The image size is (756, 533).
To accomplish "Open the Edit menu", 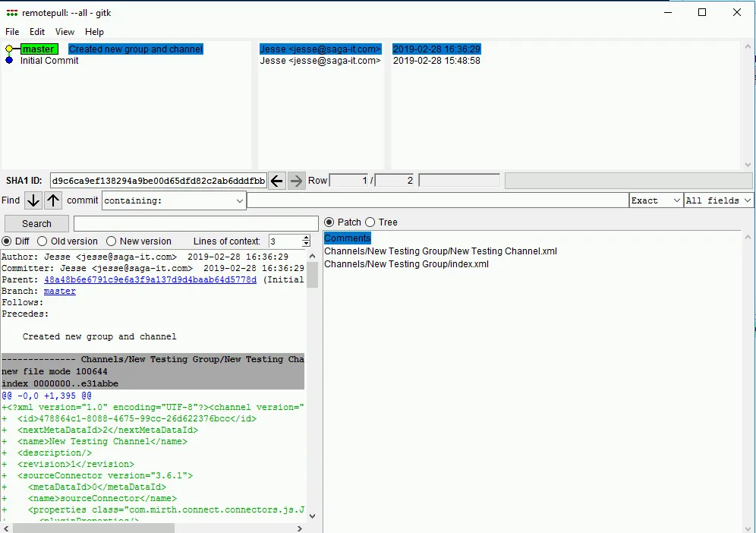I will pos(36,32).
